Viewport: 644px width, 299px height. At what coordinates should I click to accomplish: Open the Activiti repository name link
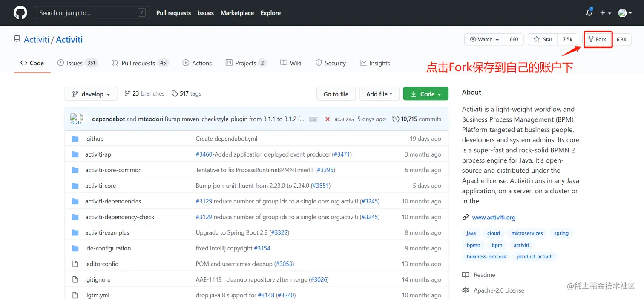click(69, 39)
